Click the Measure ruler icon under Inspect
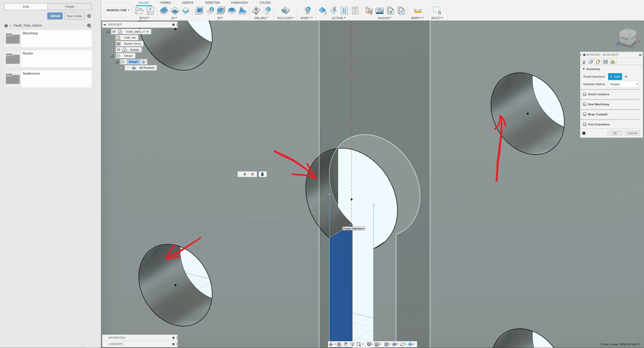This screenshot has height=348, width=644. [418, 11]
